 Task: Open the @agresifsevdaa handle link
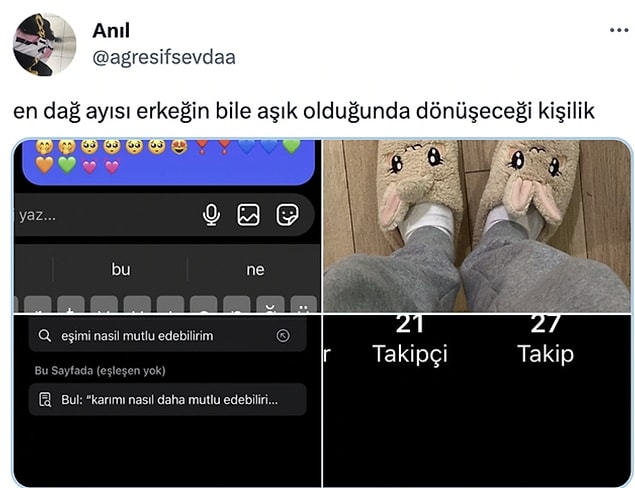pos(164,58)
